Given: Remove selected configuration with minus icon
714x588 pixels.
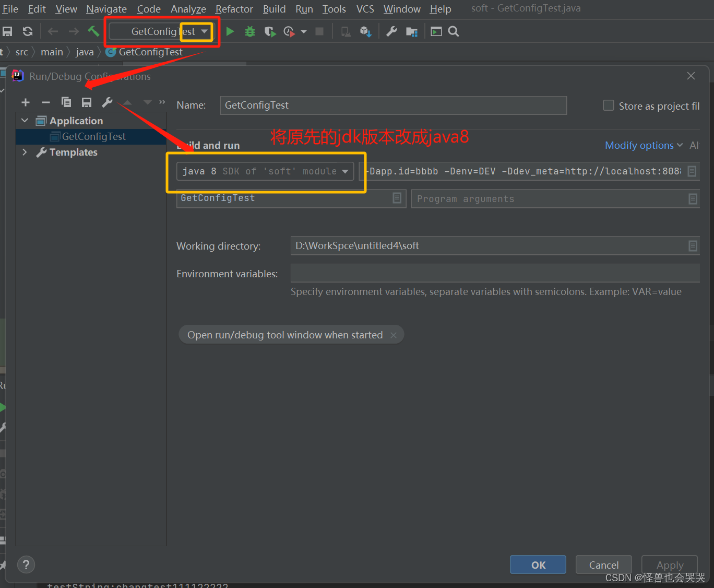Looking at the screenshot, I should [x=45, y=102].
